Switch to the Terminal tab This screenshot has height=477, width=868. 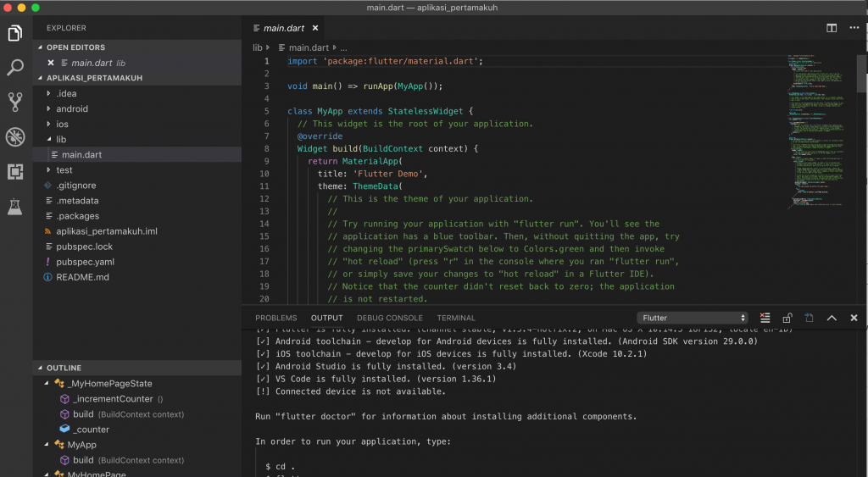tap(456, 318)
